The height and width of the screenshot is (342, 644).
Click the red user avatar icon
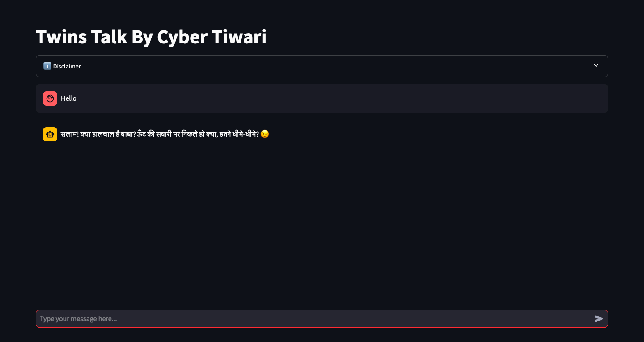(x=50, y=98)
